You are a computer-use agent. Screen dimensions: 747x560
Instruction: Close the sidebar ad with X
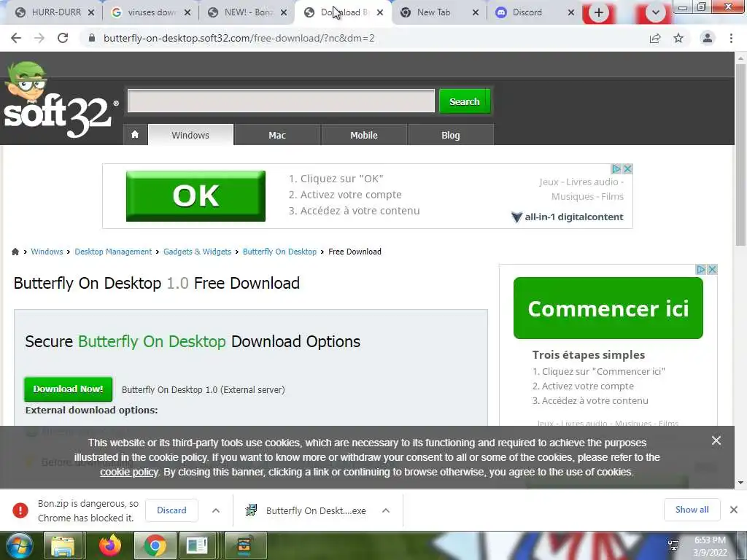coord(712,270)
